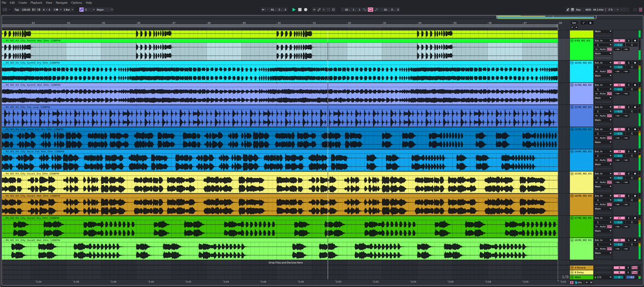Screen dimensions: 644x287
Task: Solo track 18 with S button
Action: tap(628, 240)
